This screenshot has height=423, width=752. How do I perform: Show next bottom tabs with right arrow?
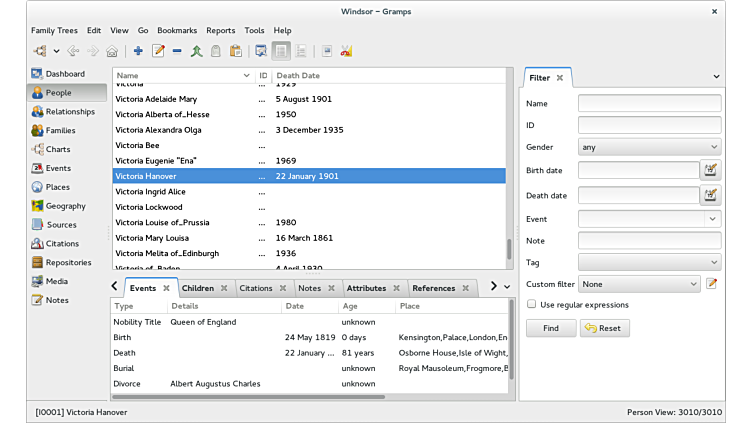494,286
